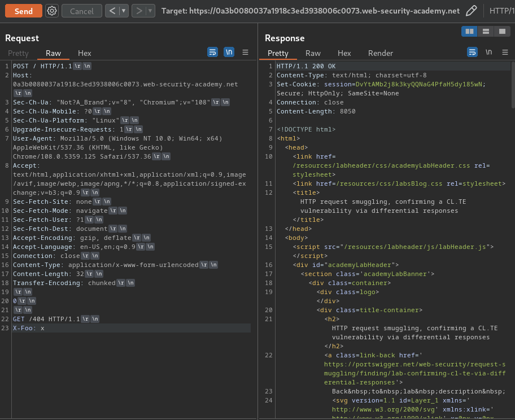Select the HTTP/1 protocol toggle
515x420 pixels.
click(x=502, y=11)
